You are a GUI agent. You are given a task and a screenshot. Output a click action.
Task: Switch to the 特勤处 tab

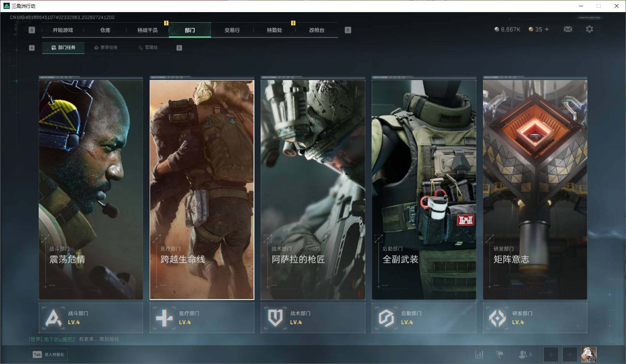(x=274, y=30)
